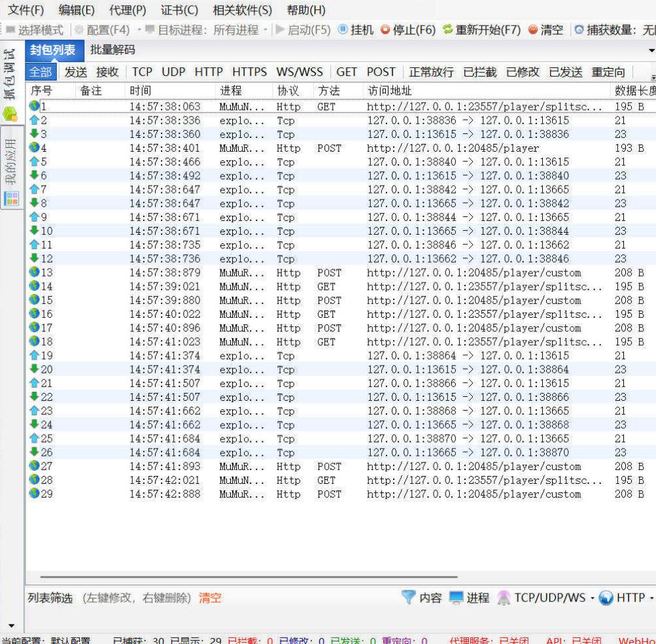Select packet time 14:57:40:022
The height and width of the screenshot is (644, 656).
pos(165,314)
